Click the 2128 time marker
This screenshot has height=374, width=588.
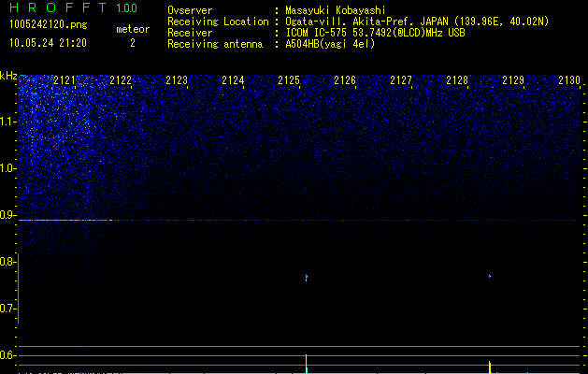tap(457, 80)
